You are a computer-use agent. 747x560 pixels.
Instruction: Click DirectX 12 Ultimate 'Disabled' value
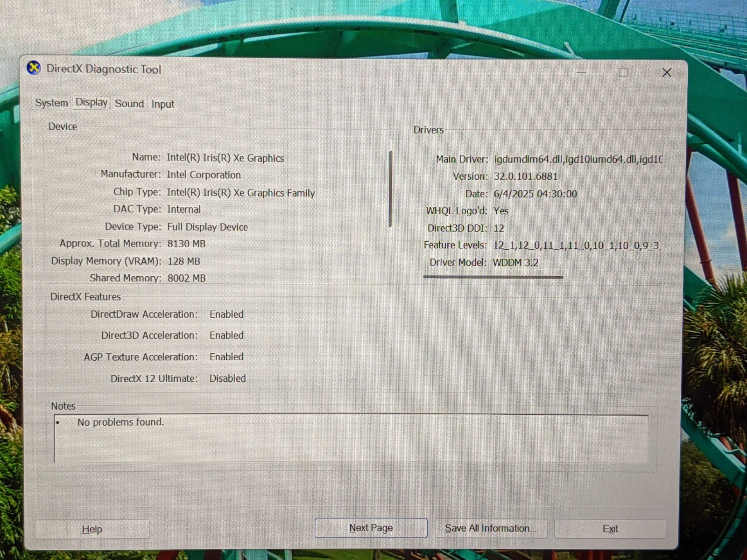click(227, 378)
